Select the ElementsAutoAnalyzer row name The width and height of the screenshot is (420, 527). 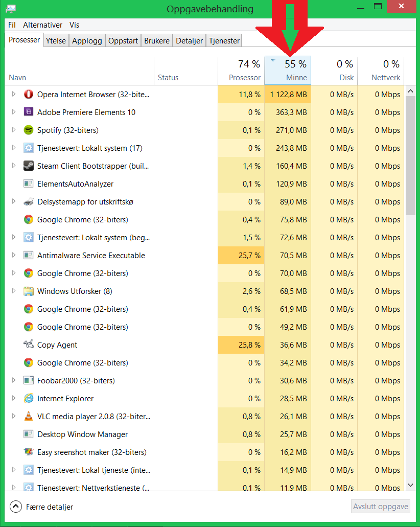point(75,184)
